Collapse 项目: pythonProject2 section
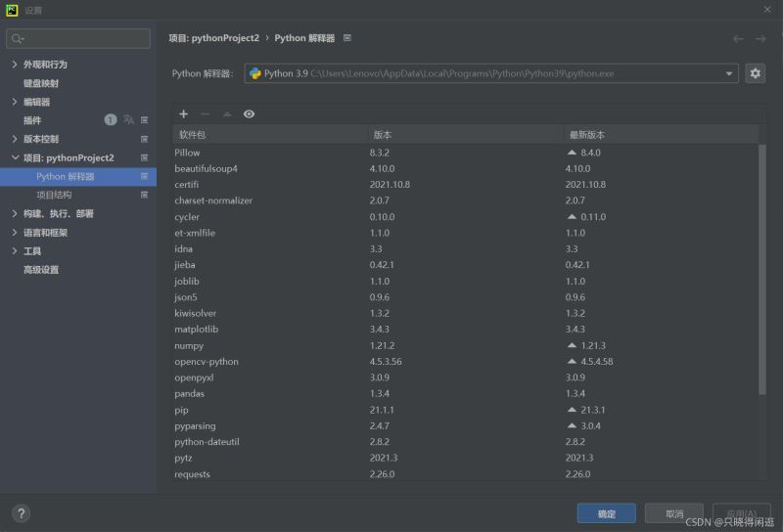This screenshot has height=532, width=783. [15, 157]
